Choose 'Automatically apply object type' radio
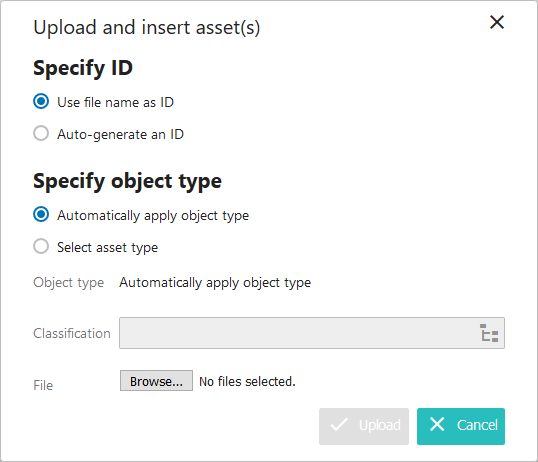 (x=41, y=215)
